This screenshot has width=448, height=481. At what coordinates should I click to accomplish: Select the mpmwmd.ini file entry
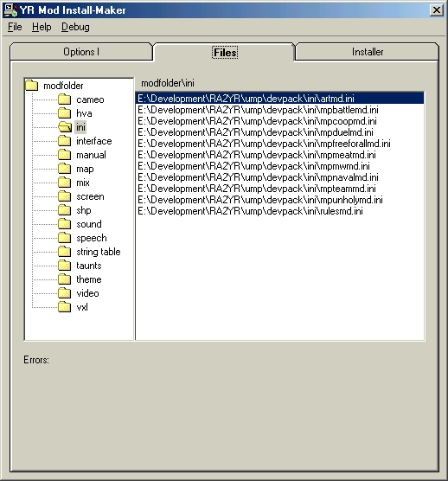[279, 166]
